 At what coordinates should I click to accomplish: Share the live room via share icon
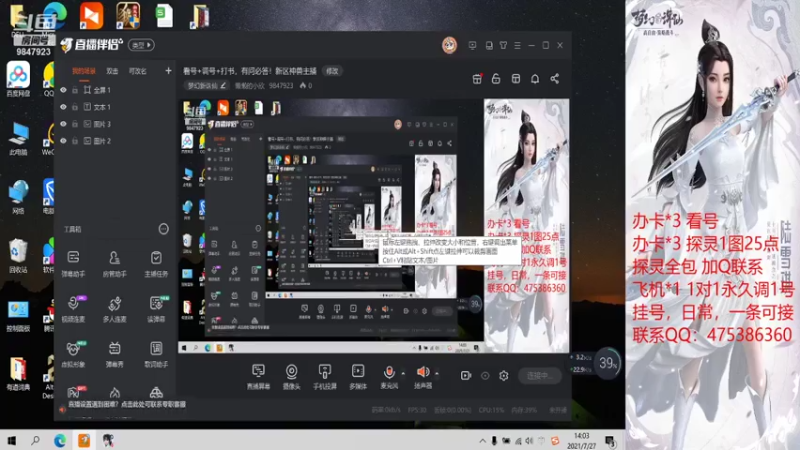click(x=555, y=79)
